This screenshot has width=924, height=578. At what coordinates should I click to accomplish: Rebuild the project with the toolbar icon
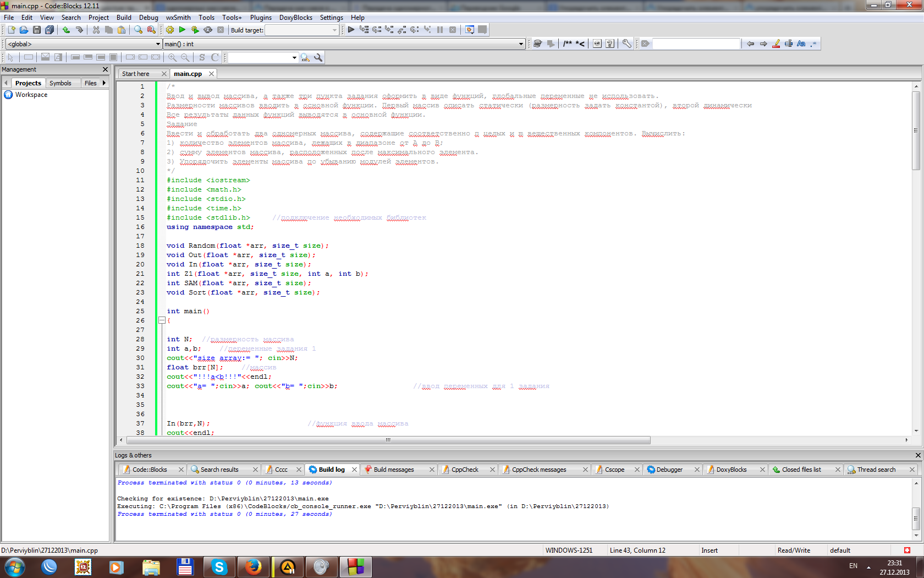coord(208,30)
